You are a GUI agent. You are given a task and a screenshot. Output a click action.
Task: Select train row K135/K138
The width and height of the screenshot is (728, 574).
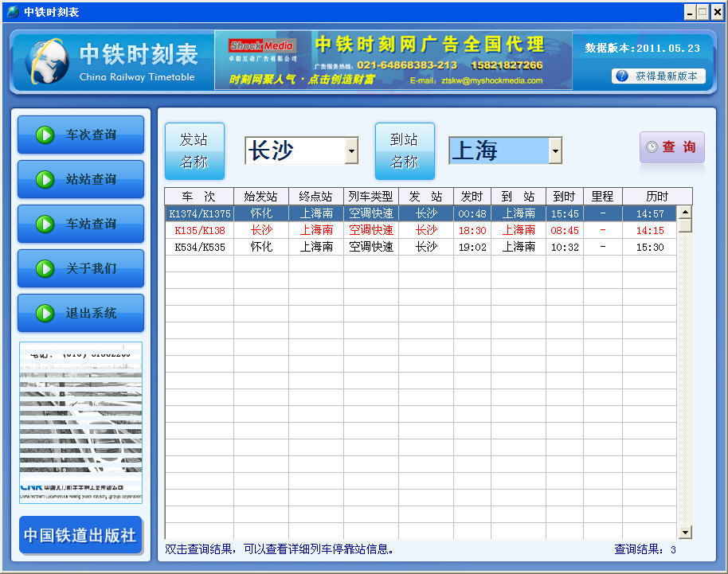click(x=421, y=230)
